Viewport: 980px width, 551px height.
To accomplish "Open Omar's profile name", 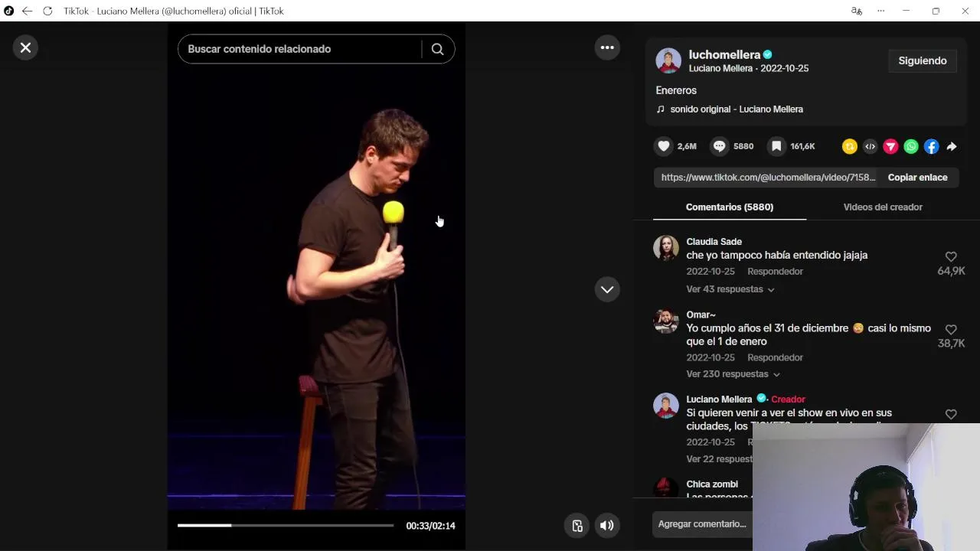I will pos(701,315).
